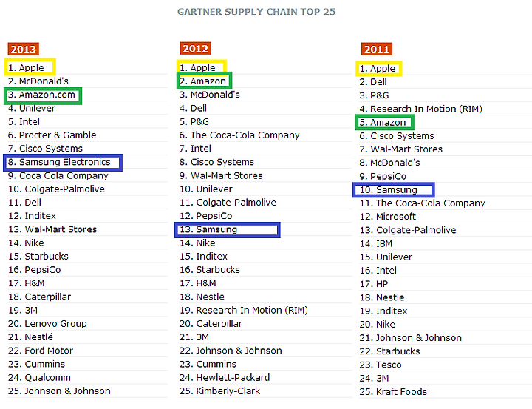Select '15. Unilever' in the 2011 list
This screenshot has height=409, width=532.
pyautogui.click(x=386, y=257)
